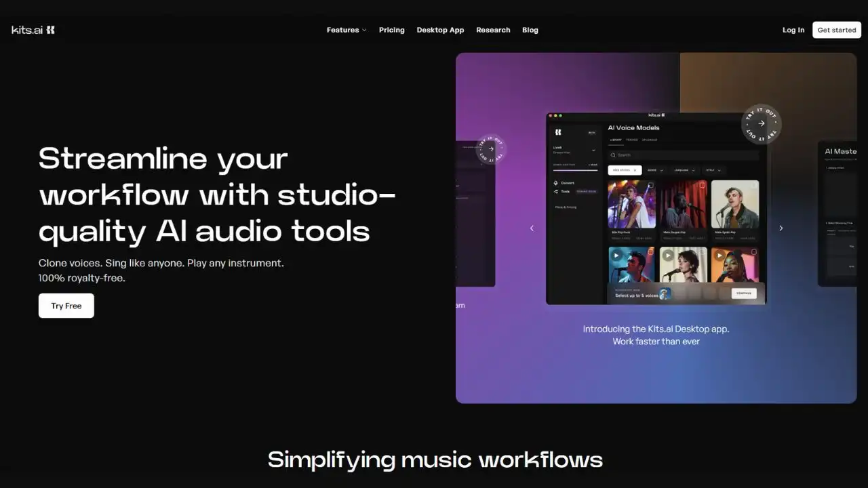Click the Get started button
Image resolution: width=868 pixels, height=488 pixels.
(836, 30)
